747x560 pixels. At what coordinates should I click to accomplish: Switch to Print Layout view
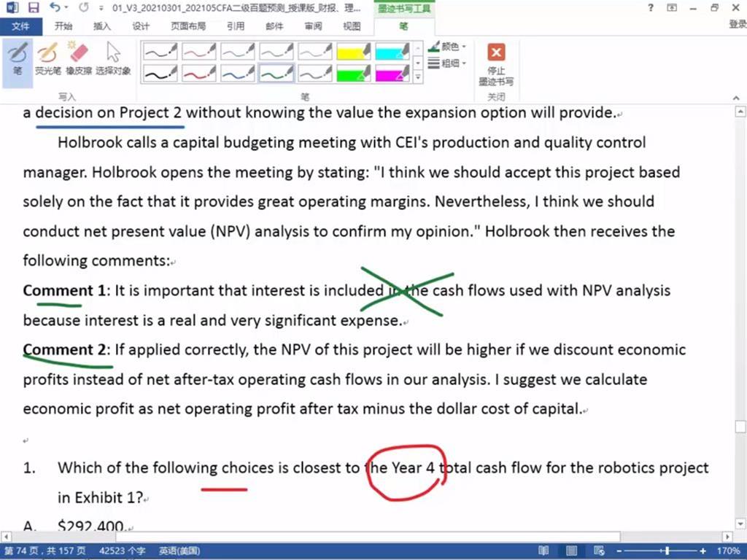[x=570, y=551]
